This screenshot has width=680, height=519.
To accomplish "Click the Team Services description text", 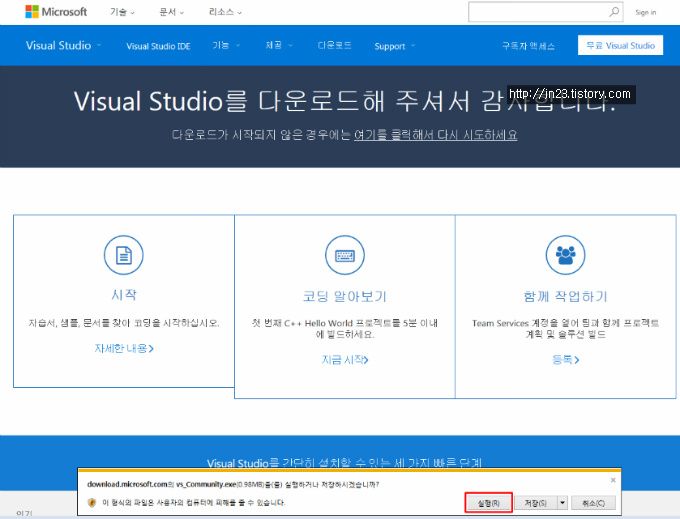I will 565,329.
